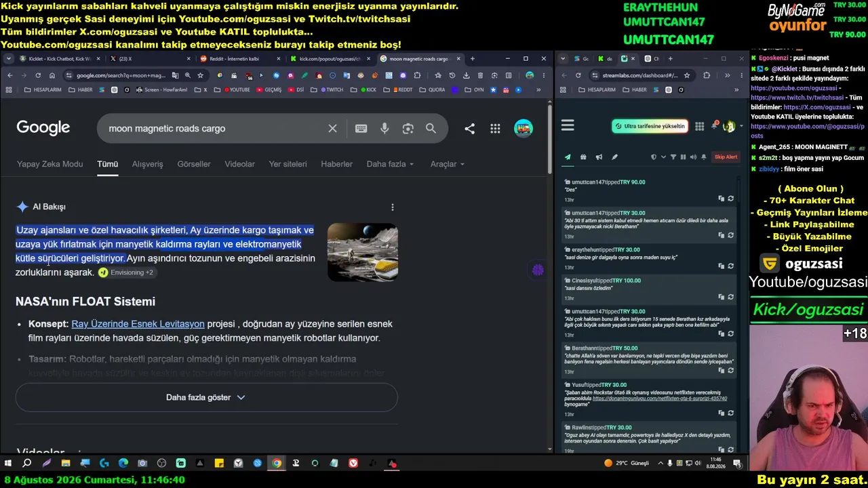868x488 pixels.
Task: Open Streamlabs window tab search dropdown
Action: click(x=562, y=59)
